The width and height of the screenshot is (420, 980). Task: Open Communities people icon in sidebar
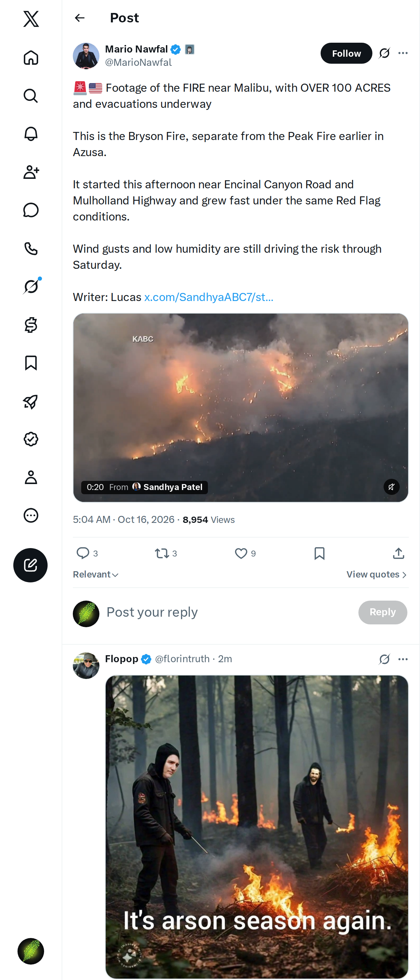[x=31, y=171]
